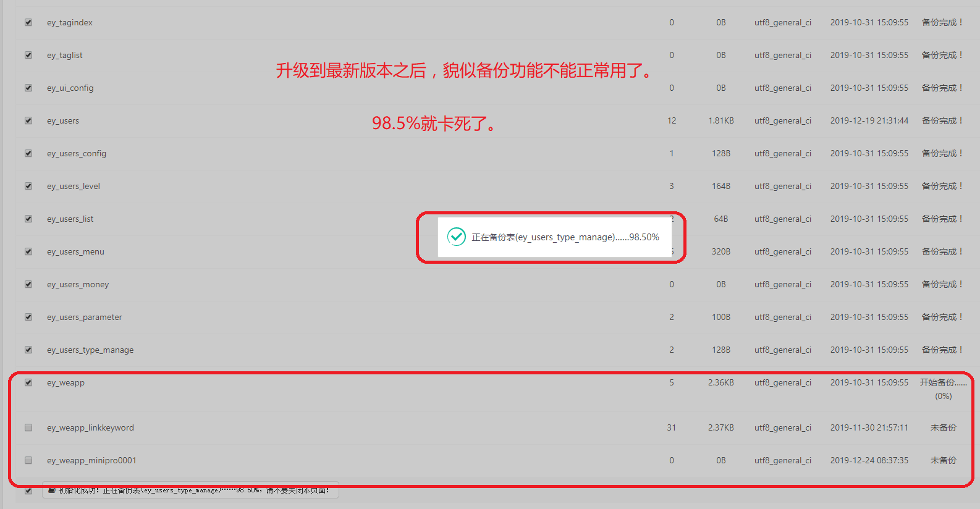Click the 2.37KB size cell

(x=721, y=427)
